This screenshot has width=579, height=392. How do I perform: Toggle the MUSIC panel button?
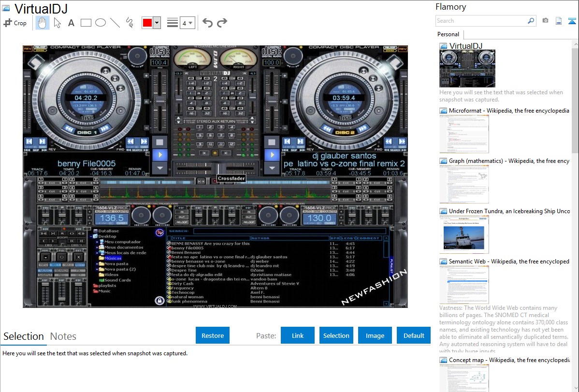(44, 271)
